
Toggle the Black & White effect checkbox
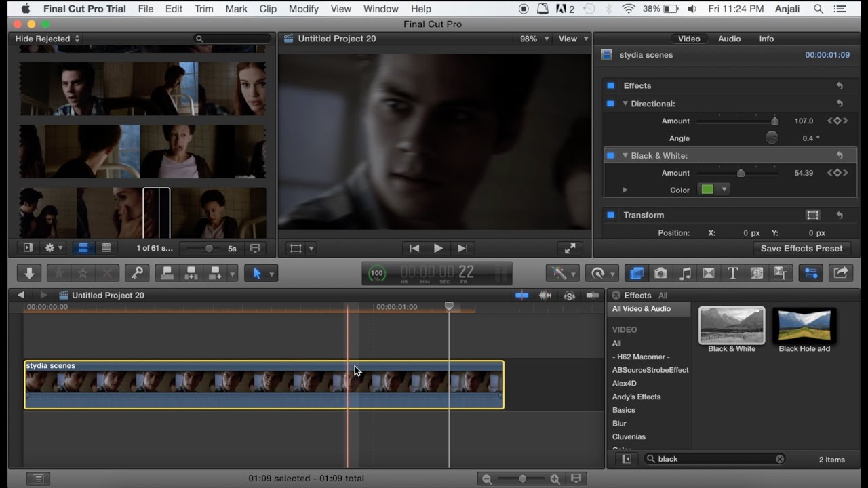[x=610, y=156]
